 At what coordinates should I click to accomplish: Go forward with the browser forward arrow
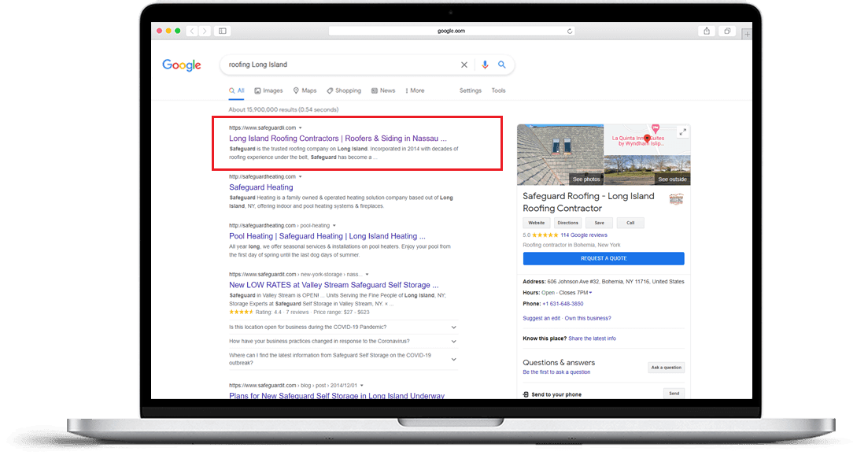click(x=205, y=31)
